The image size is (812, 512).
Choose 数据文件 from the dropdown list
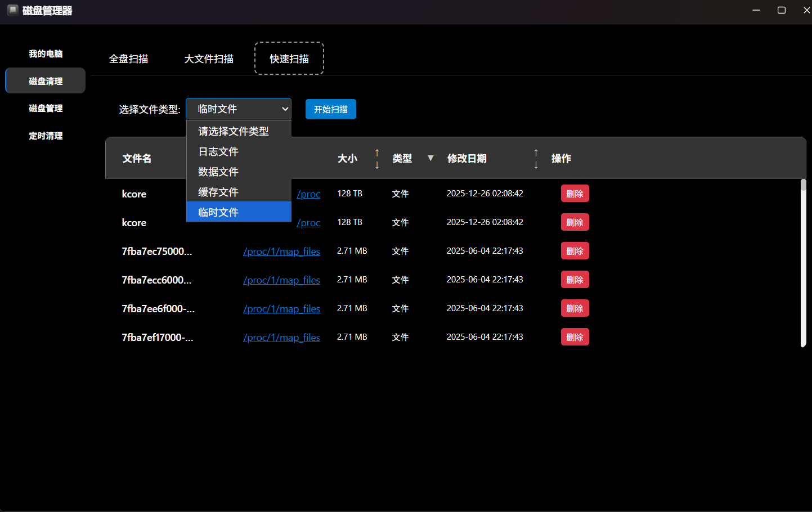point(239,172)
